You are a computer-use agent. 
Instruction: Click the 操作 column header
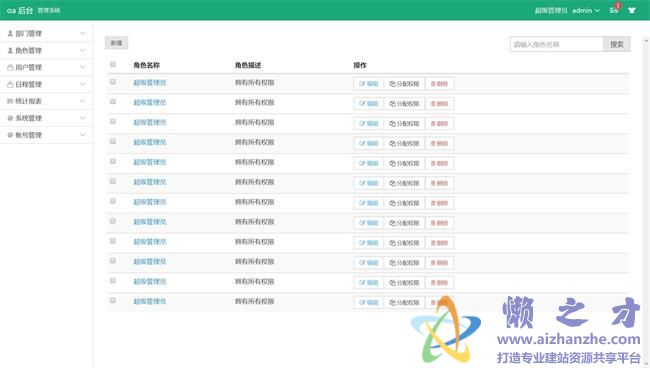(360, 65)
